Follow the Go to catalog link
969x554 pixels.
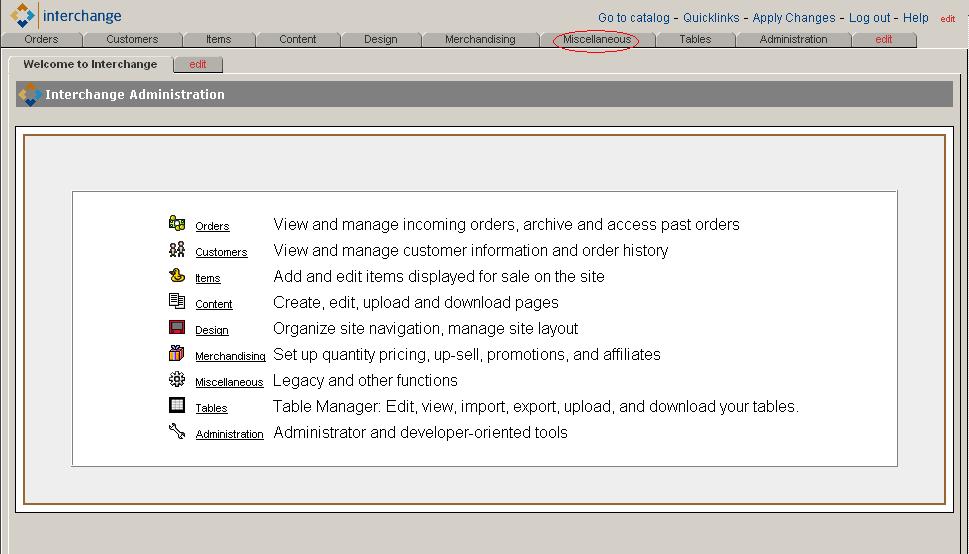[634, 18]
